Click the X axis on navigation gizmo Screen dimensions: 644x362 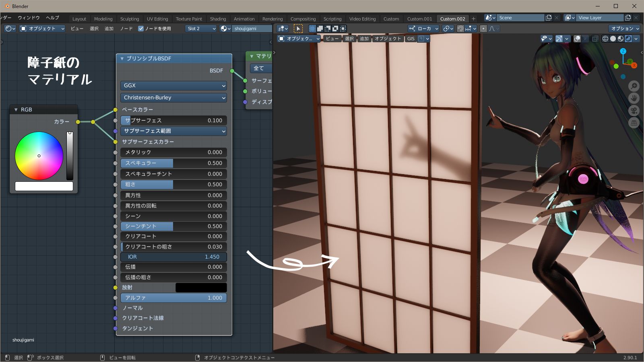pos(634,65)
